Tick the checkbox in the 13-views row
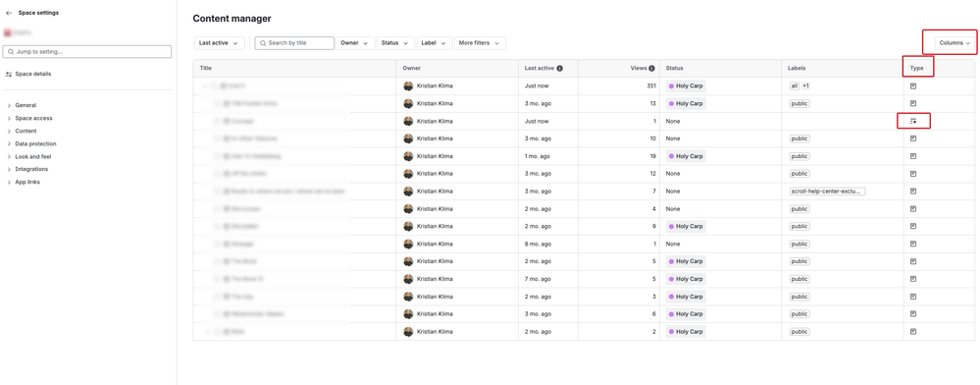Image resolution: width=980 pixels, height=385 pixels. (217, 103)
